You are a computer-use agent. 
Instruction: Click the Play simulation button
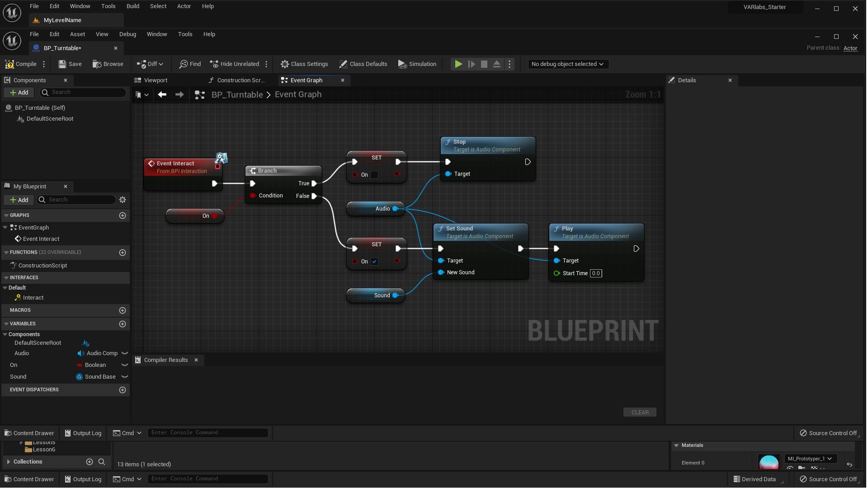tap(458, 64)
